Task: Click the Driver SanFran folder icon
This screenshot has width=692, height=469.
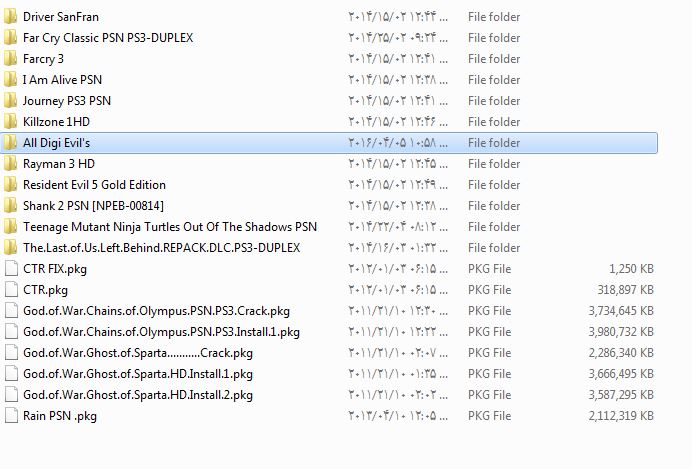Action: coord(11,17)
